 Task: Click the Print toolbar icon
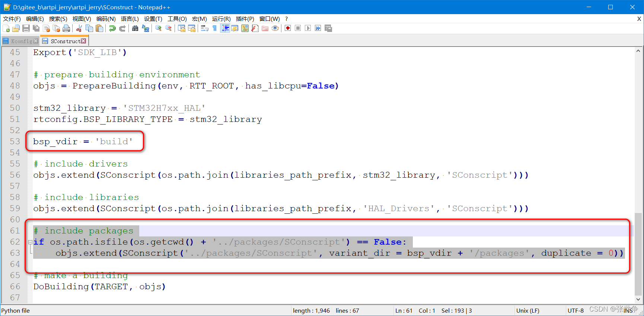coord(66,28)
